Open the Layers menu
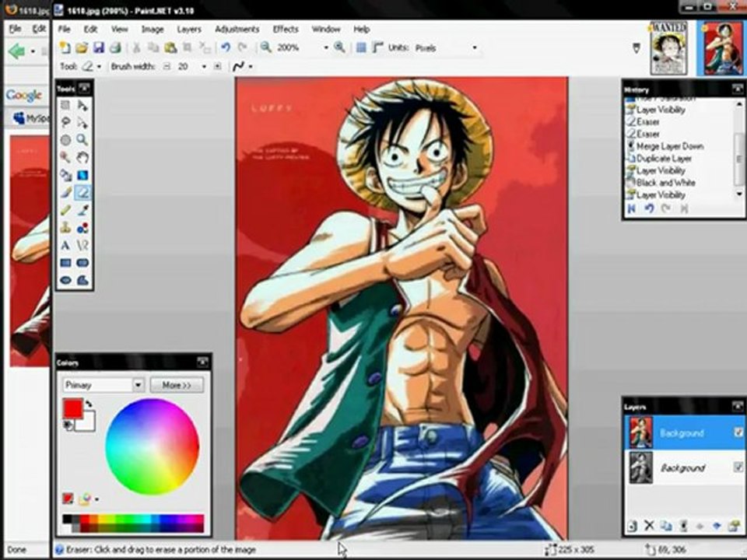The width and height of the screenshot is (747, 560). coord(188,29)
